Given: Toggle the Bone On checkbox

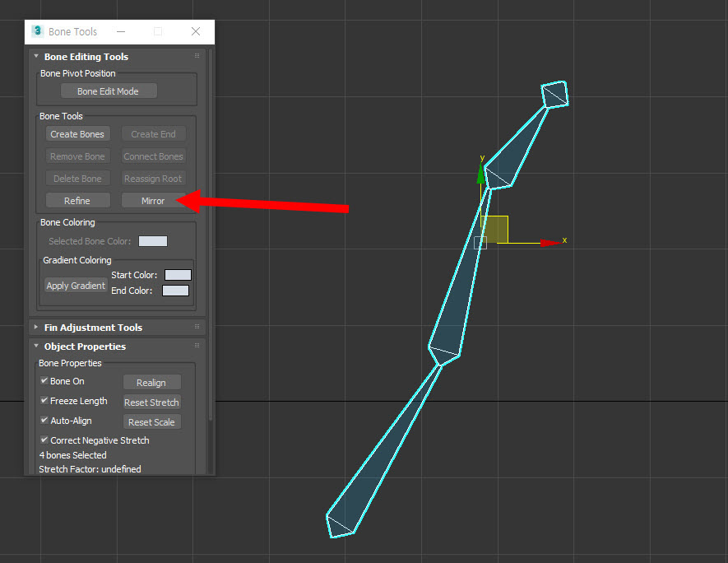Looking at the screenshot, I should pyautogui.click(x=44, y=380).
